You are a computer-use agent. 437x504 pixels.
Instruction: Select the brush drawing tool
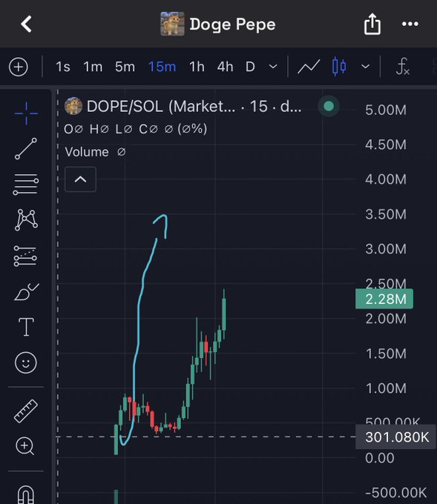26,291
